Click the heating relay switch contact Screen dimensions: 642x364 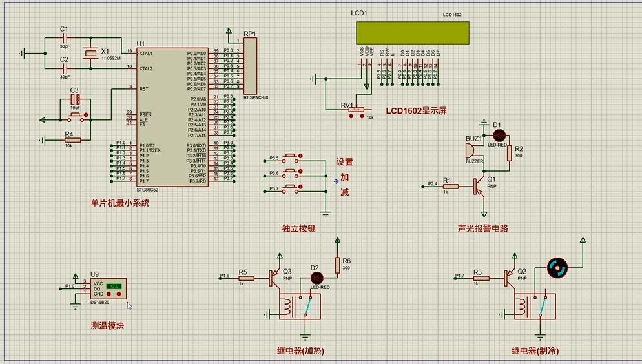[309, 306]
